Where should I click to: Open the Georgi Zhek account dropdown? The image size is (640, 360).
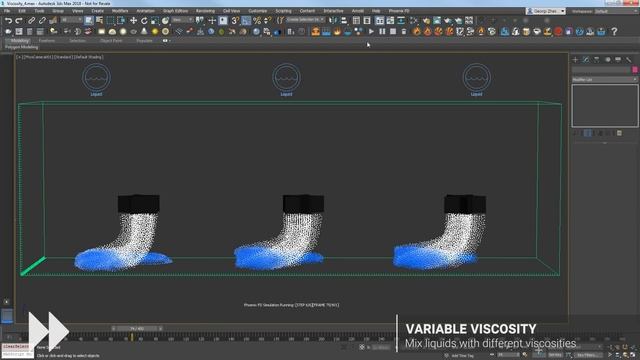pyautogui.click(x=545, y=11)
